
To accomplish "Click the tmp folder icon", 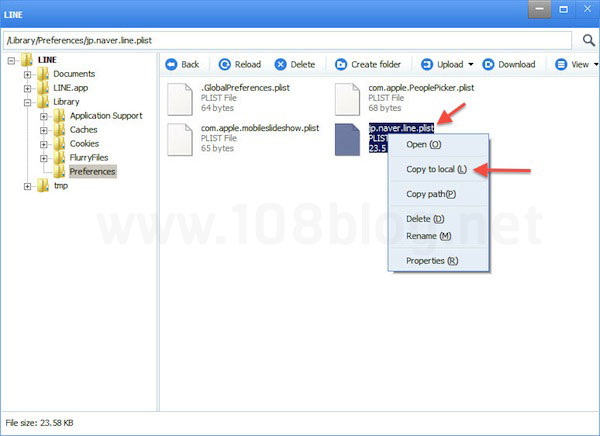I will [43, 186].
